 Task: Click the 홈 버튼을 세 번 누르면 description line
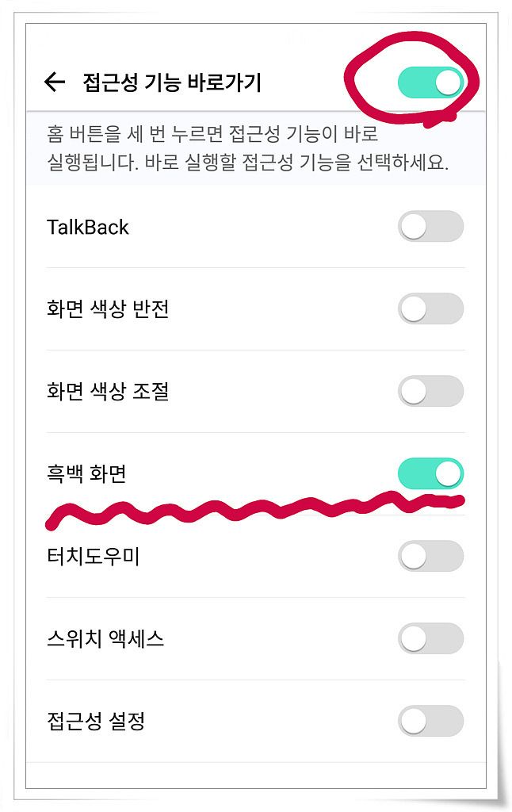pos(212,134)
